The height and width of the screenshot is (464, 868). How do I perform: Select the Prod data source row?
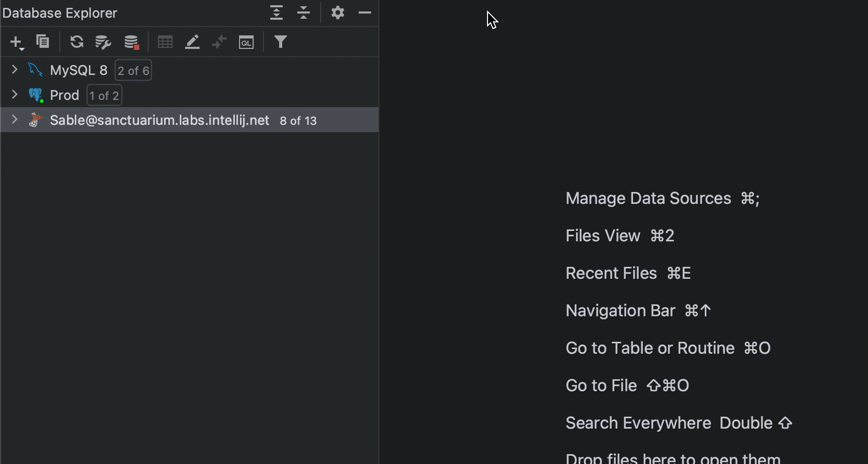(x=64, y=95)
